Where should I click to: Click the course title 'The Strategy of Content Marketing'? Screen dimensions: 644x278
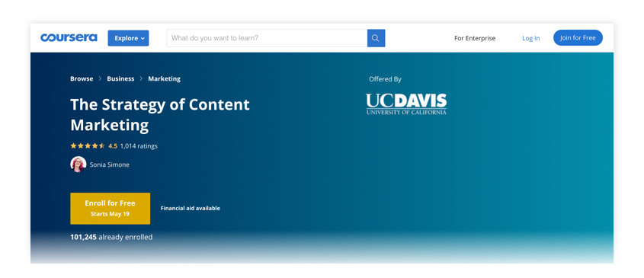point(160,114)
